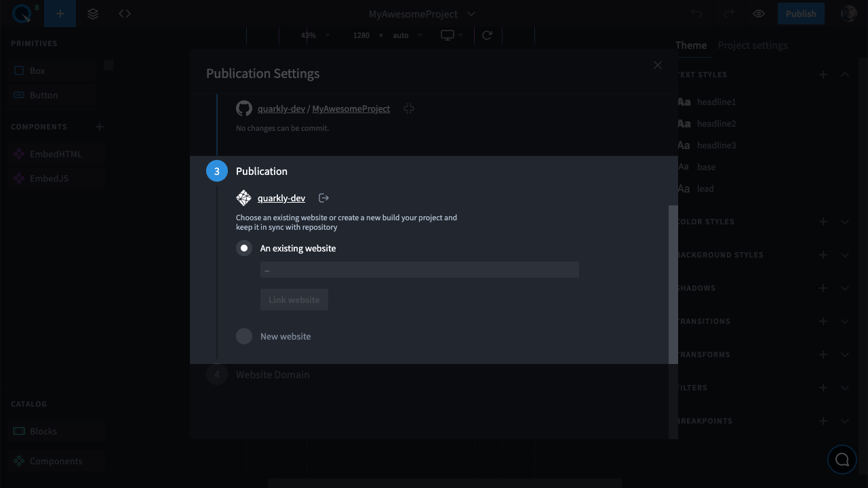This screenshot has width=868, height=488.
Task: Open the user avatar menu
Action: coord(848,14)
